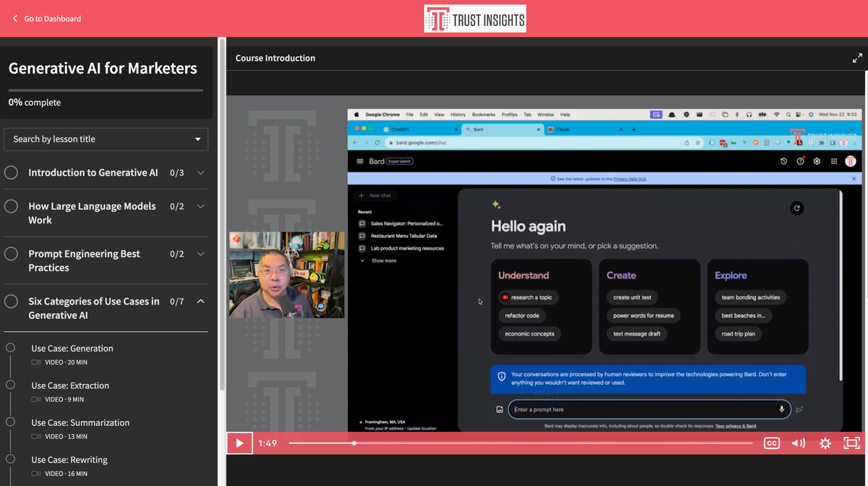Viewport: 868px width, 486px height.
Task: Mark Use Case: Extraction status circle
Action: tap(10, 385)
